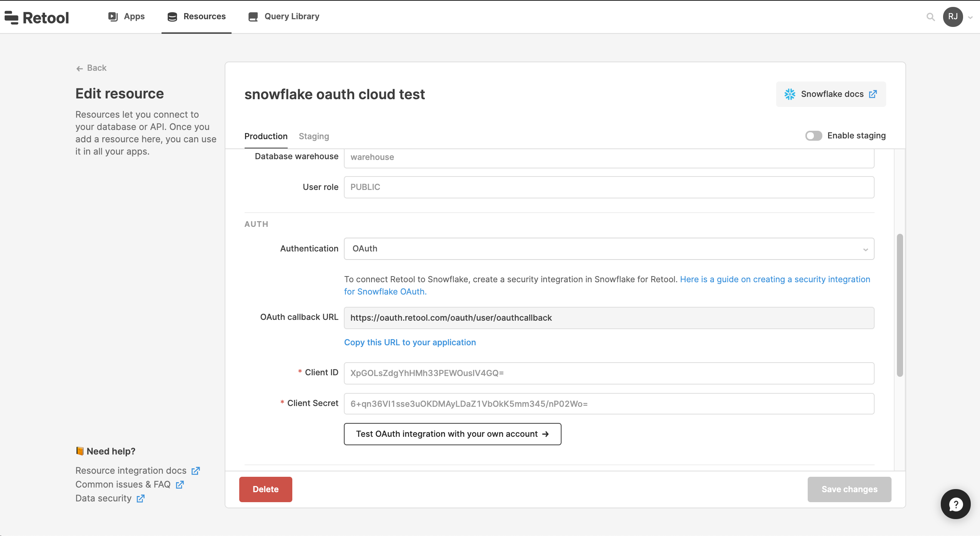Click the AUTH section heading
980x536 pixels.
click(x=256, y=224)
